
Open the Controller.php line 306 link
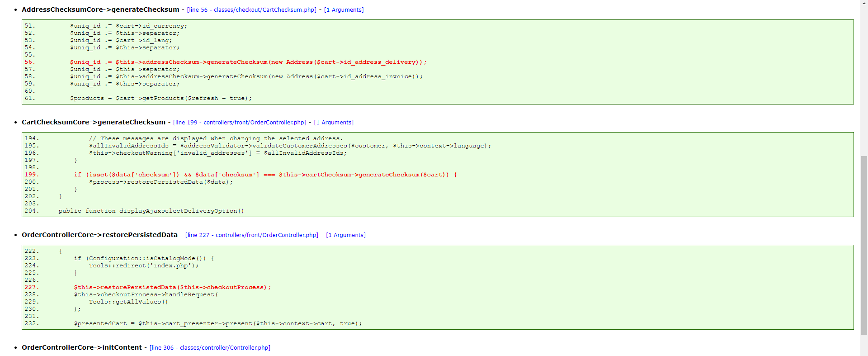(x=210, y=347)
